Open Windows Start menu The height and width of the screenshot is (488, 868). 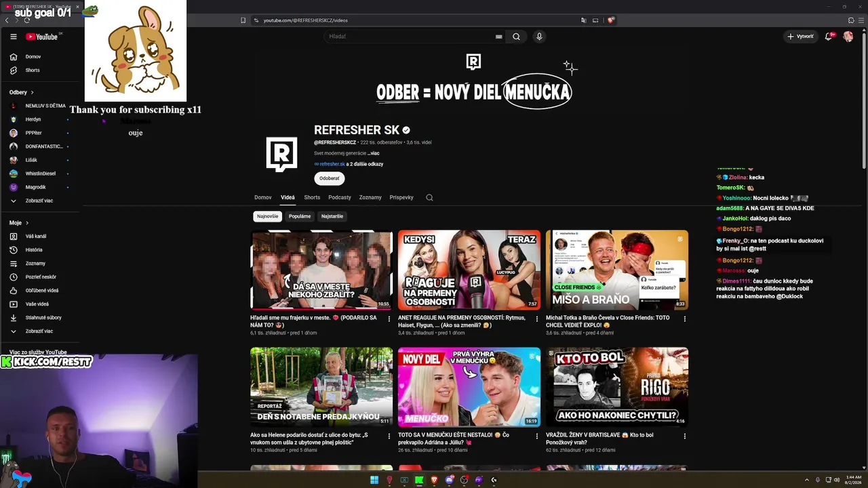pos(374,480)
